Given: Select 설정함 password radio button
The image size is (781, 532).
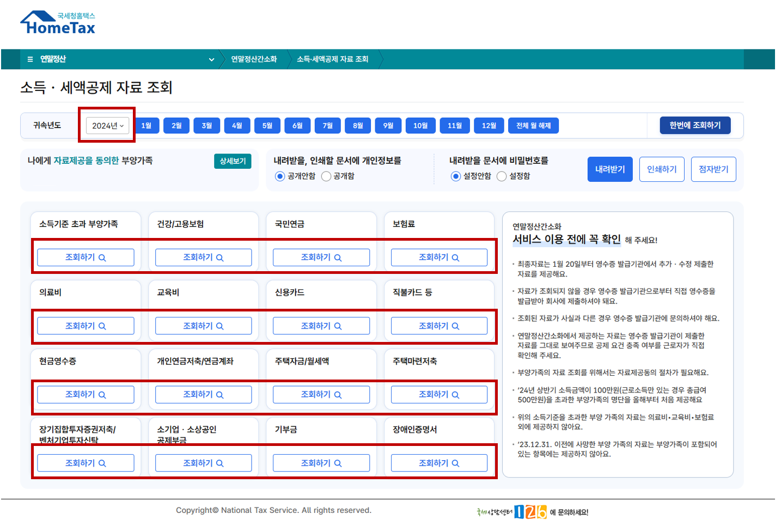Looking at the screenshot, I should (502, 176).
